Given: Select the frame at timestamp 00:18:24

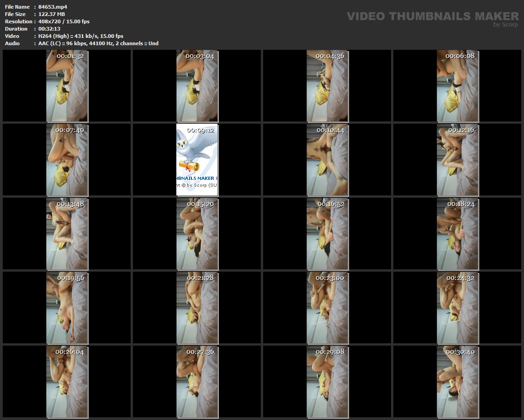Looking at the screenshot, I should pos(457,234).
